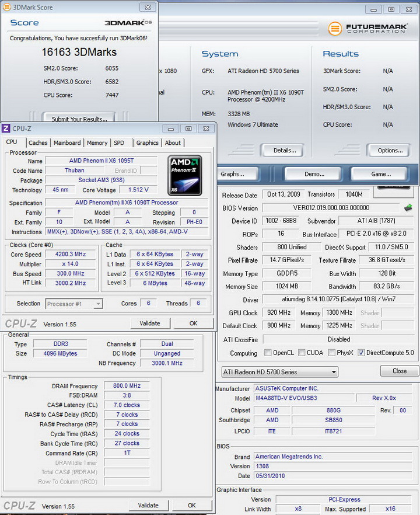The image size is (420, 515).
Task: Click the Close button in GPU-Z
Action: [400, 371]
